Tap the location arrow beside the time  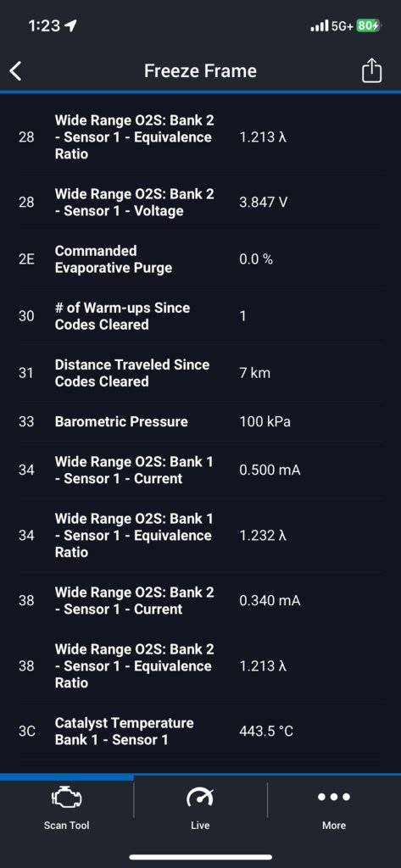[71, 25]
